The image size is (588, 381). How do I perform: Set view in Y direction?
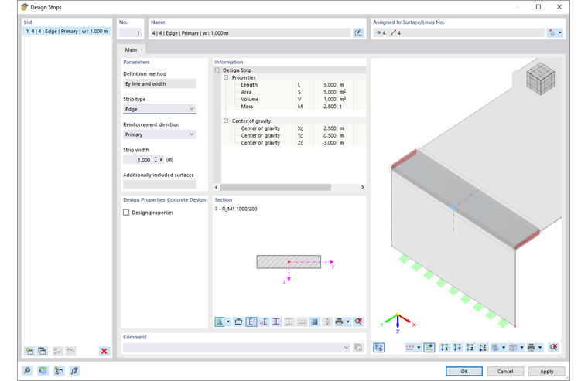457,347
